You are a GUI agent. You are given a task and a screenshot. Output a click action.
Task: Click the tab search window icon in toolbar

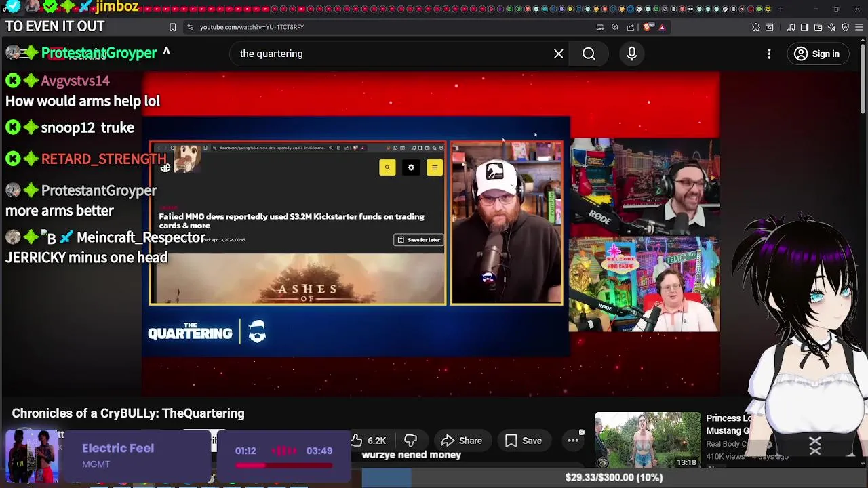770,27
